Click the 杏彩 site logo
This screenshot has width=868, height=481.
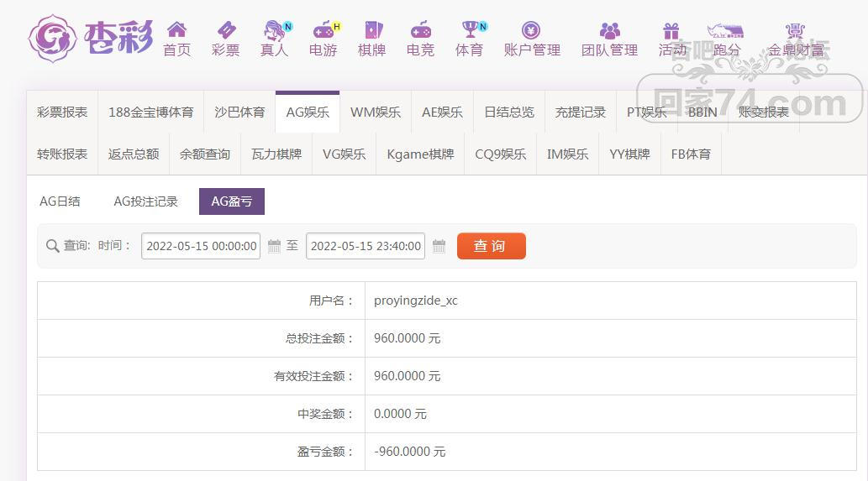[x=91, y=38]
